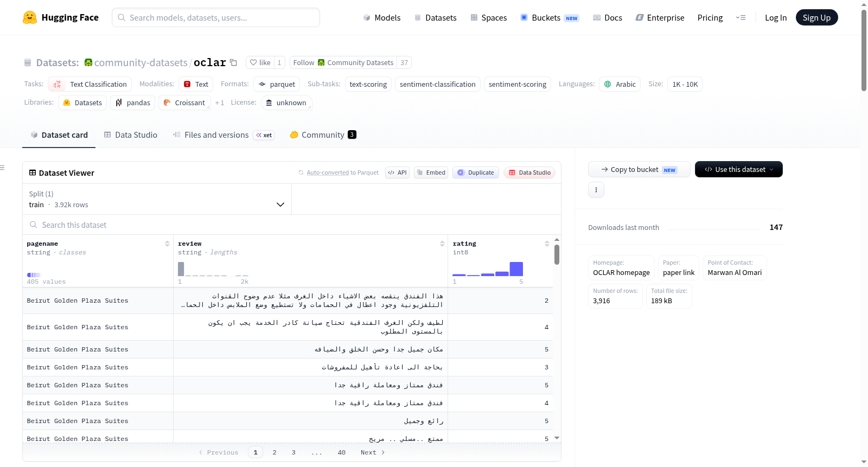Open Data Studio from viewer header
The width and height of the screenshot is (868, 467).
pyautogui.click(x=529, y=172)
